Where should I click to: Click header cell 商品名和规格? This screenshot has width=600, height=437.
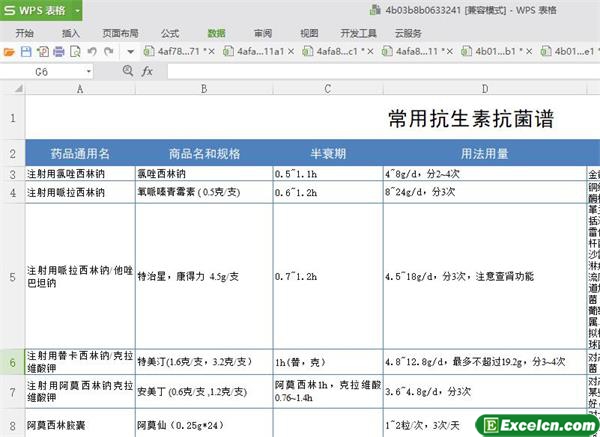point(204,153)
